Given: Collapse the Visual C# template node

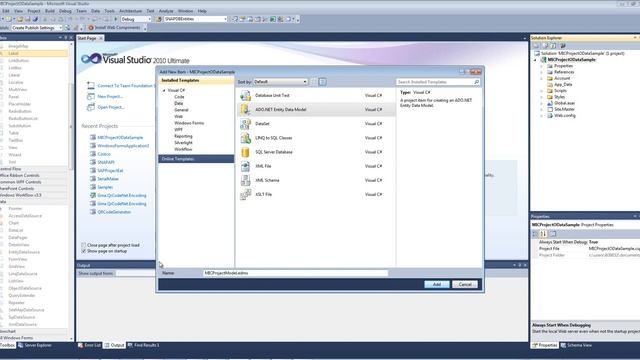Looking at the screenshot, I should pyautogui.click(x=164, y=90).
